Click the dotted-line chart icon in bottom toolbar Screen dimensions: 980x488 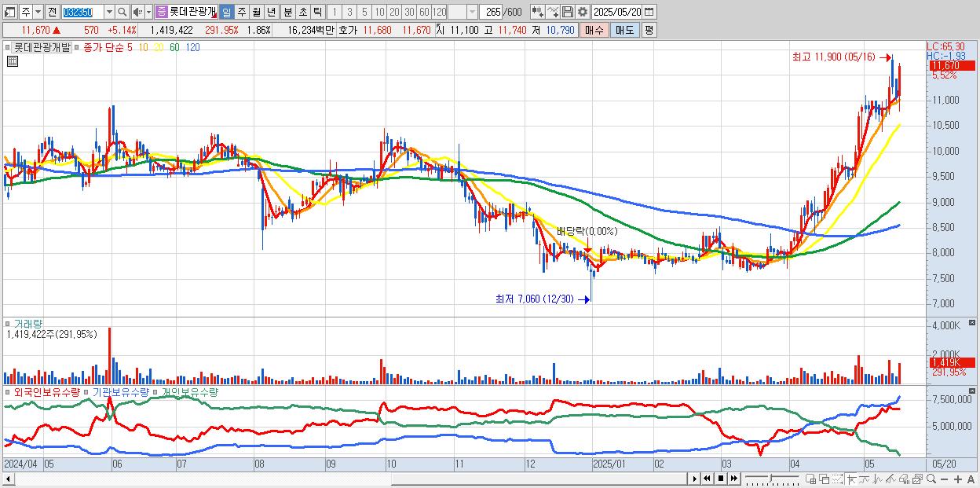tap(837, 479)
